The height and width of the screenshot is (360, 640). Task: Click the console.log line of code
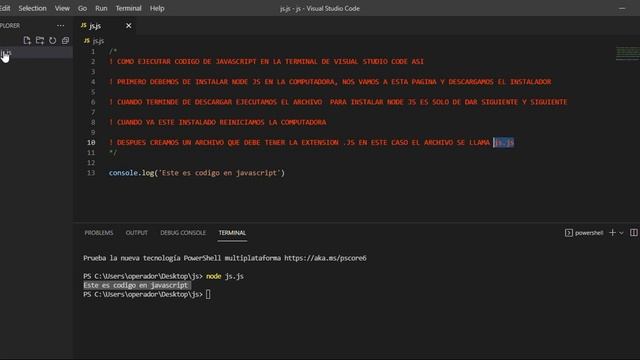point(196,173)
